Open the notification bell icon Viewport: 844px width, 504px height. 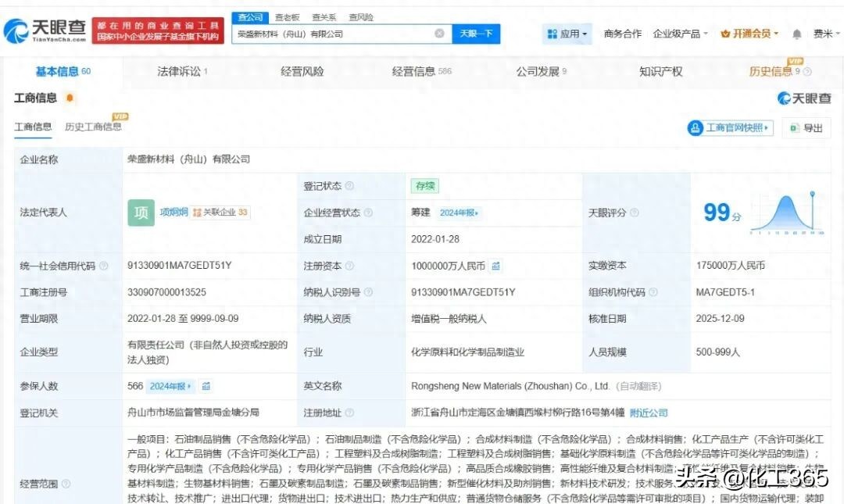pos(796,34)
